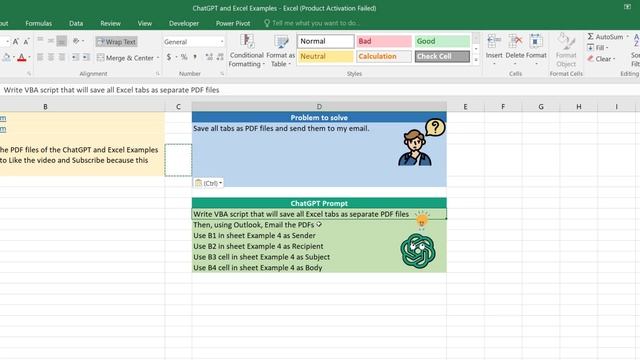Apply the pink Bad cell style
640x360 pixels.
[384, 41]
